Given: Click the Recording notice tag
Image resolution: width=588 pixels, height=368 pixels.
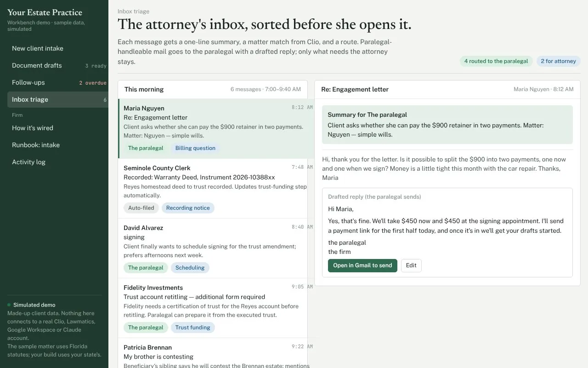Looking at the screenshot, I should click(188, 208).
